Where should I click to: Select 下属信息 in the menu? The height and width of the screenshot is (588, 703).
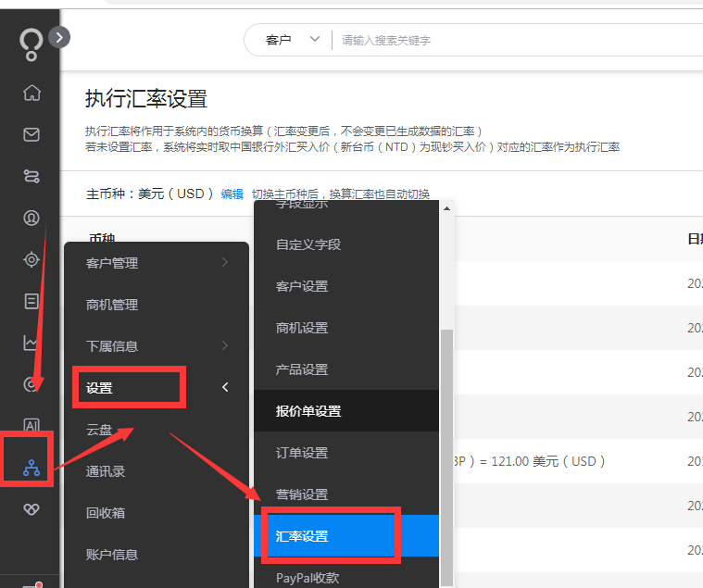(157, 346)
